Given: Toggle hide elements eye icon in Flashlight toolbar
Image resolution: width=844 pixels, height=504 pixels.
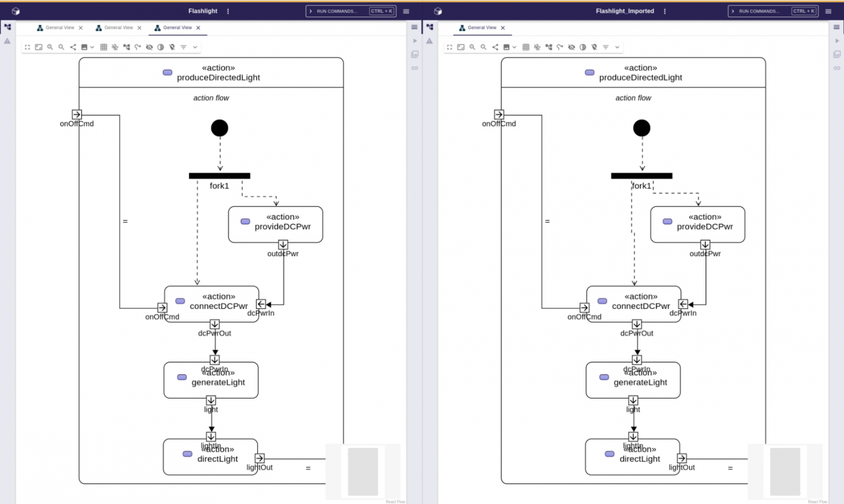Looking at the screenshot, I should click(149, 47).
